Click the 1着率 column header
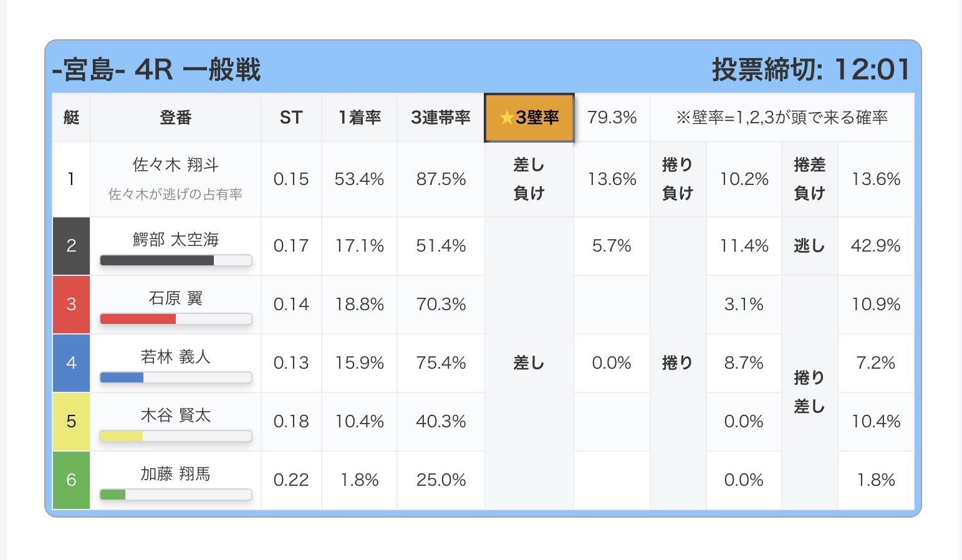 (x=359, y=118)
